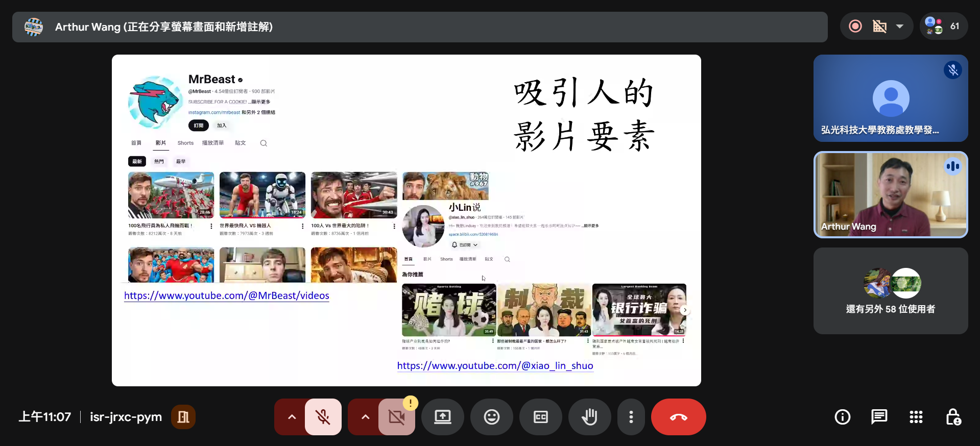The height and width of the screenshot is (446, 980).
Task: Open host controls lock icon
Action: tap(953, 417)
